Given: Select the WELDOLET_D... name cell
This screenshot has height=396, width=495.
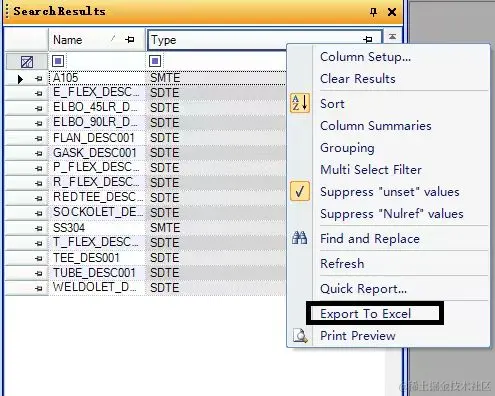Looking at the screenshot, I should point(97,288).
